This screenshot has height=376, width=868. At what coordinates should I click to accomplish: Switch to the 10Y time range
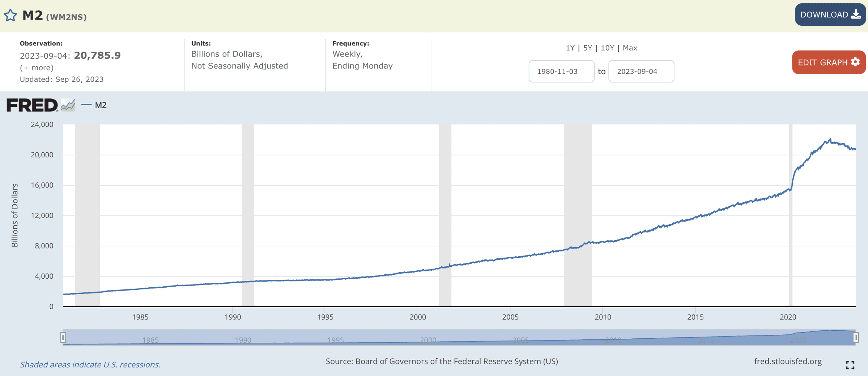click(607, 48)
